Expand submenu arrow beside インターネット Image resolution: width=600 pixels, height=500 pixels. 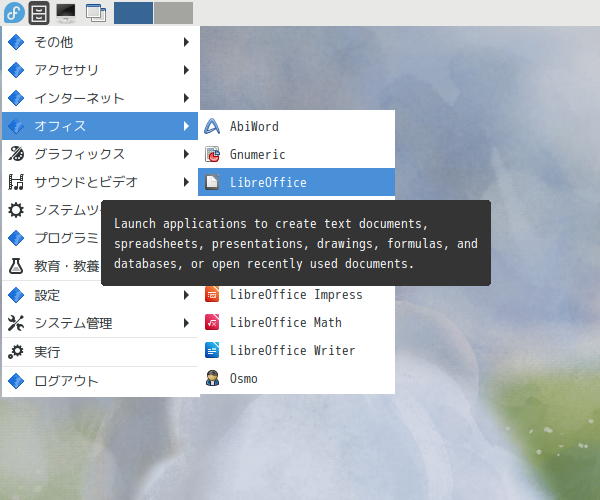click(186, 98)
